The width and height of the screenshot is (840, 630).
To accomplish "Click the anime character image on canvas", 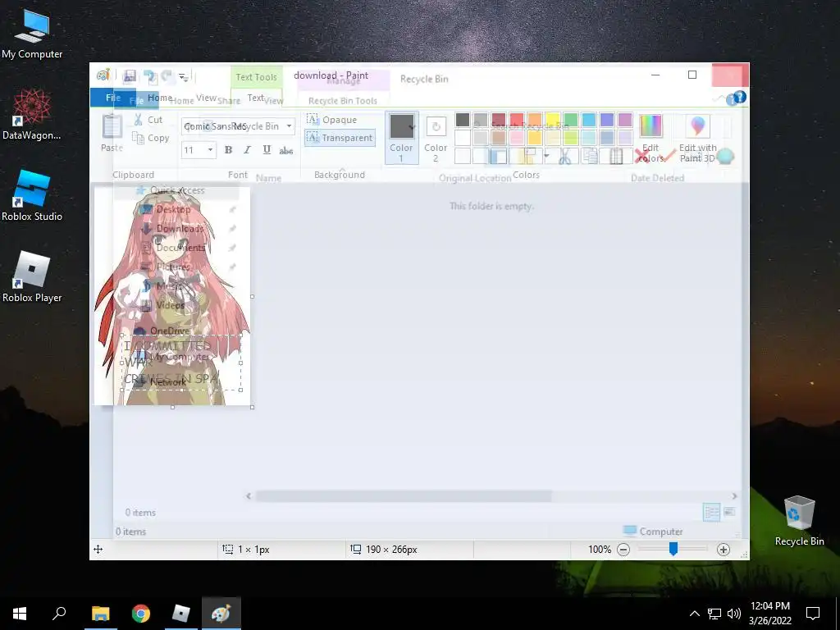I will [x=172, y=295].
